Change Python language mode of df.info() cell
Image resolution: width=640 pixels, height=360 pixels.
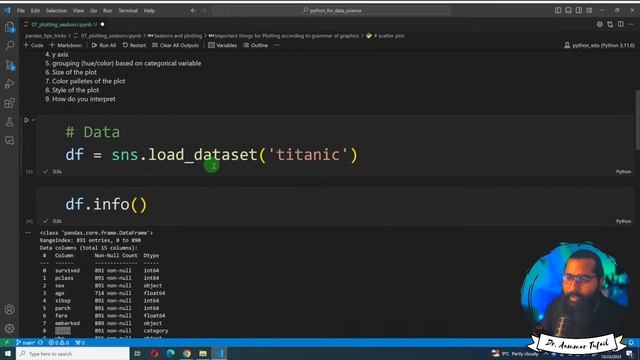coord(623,221)
